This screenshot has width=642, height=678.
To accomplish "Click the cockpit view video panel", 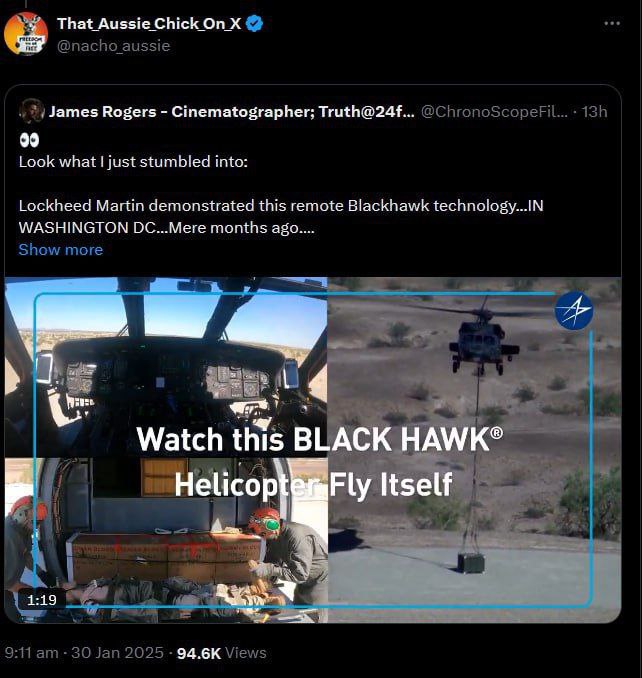I will (166, 367).
